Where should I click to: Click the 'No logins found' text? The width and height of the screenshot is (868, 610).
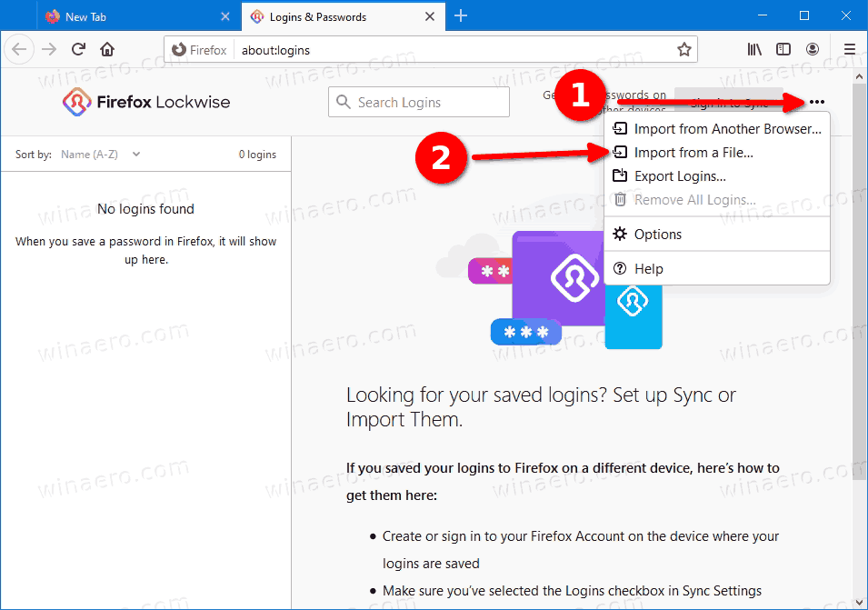(146, 209)
